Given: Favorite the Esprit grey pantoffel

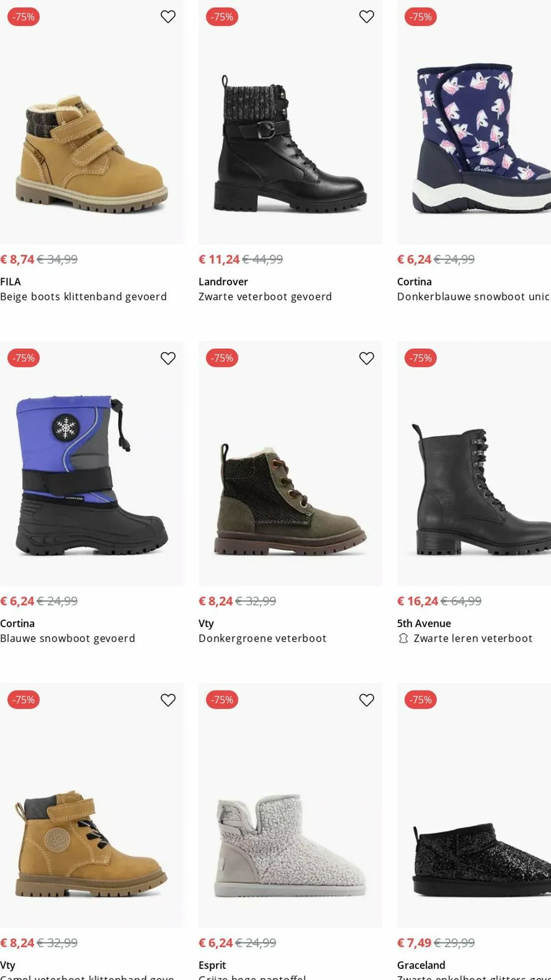Looking at the screenshot, I should (x=366, y=700).
